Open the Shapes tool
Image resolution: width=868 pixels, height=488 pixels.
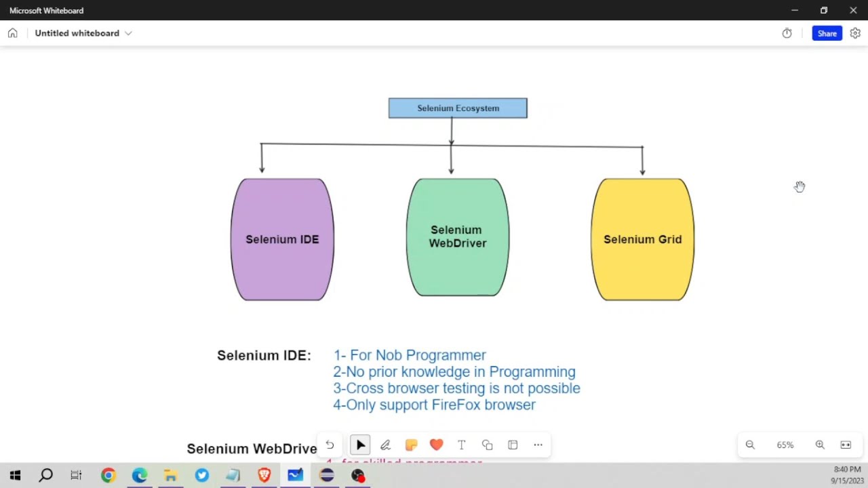coord(487,445)
